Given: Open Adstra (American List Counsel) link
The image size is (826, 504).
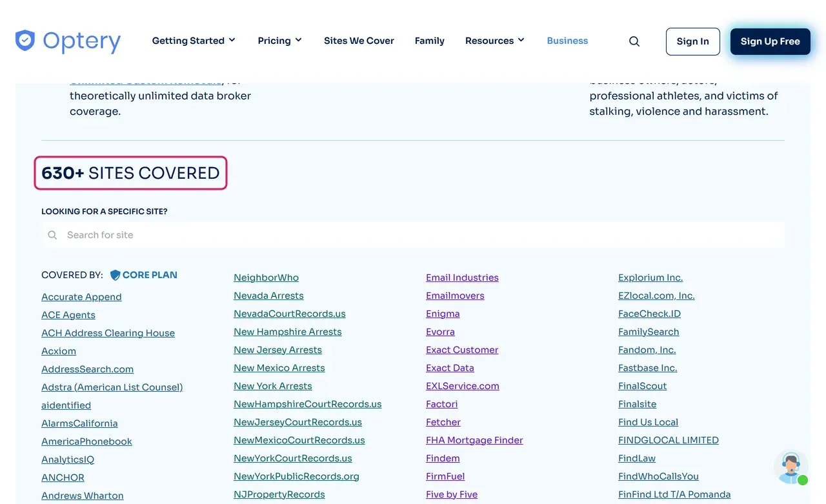Looking at the screenshot, I should 112,387.
